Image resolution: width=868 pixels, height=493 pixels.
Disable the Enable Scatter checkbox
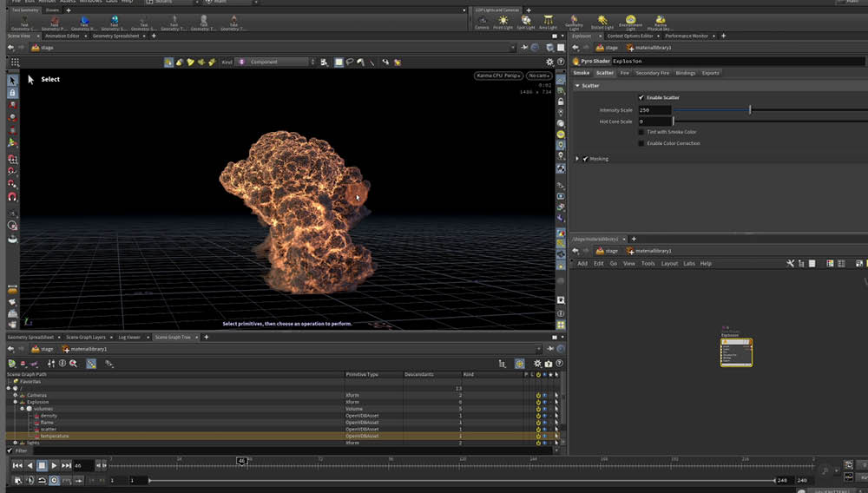point(641,97)
